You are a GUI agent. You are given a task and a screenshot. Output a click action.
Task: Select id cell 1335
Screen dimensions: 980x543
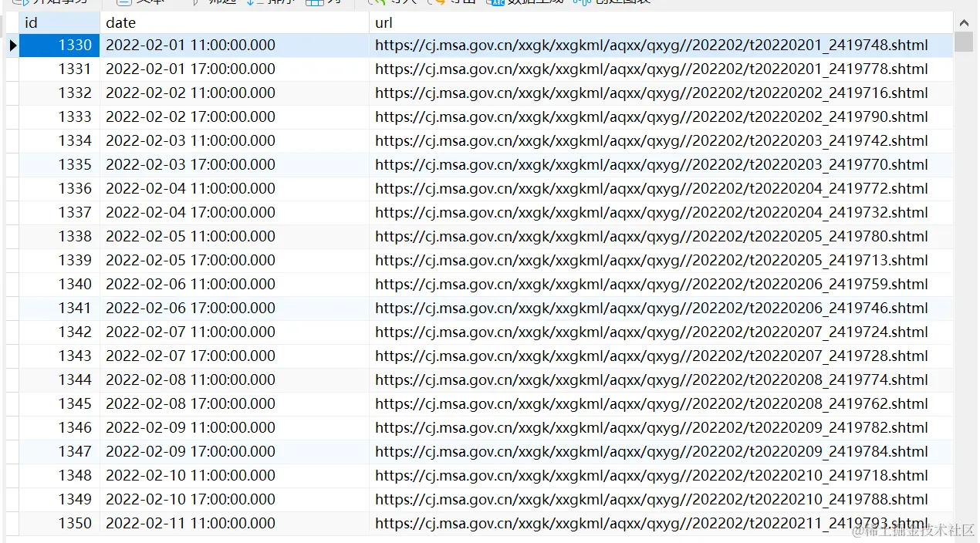(59, 165)
